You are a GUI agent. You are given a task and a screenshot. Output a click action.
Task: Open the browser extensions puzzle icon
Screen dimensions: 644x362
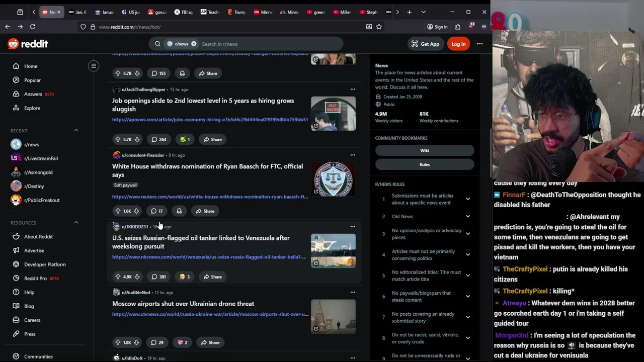(457, 27)
